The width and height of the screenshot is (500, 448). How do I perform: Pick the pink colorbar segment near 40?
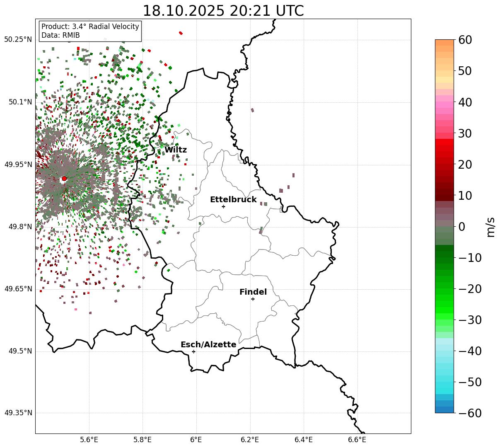pos(444,104)
